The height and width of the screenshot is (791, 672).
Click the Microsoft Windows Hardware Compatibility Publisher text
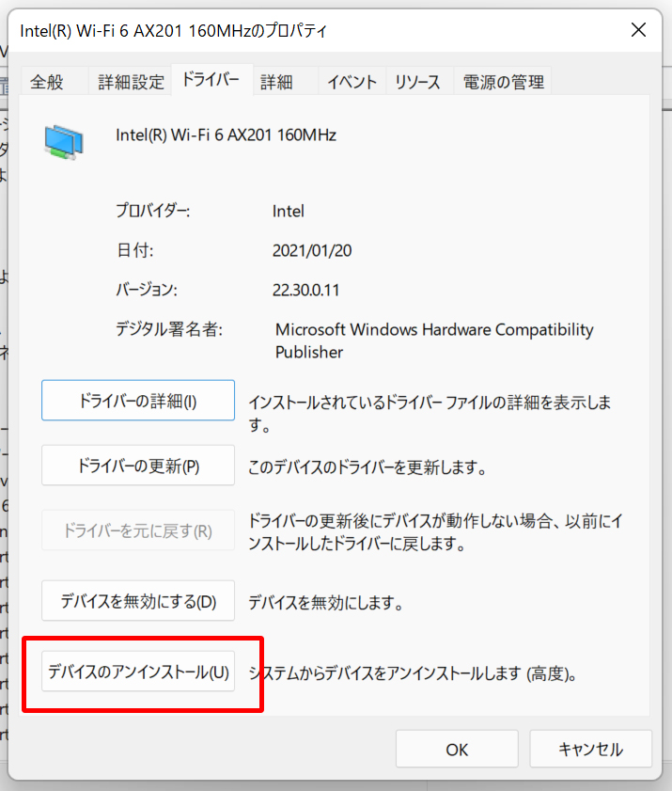[x=434, y=340]
